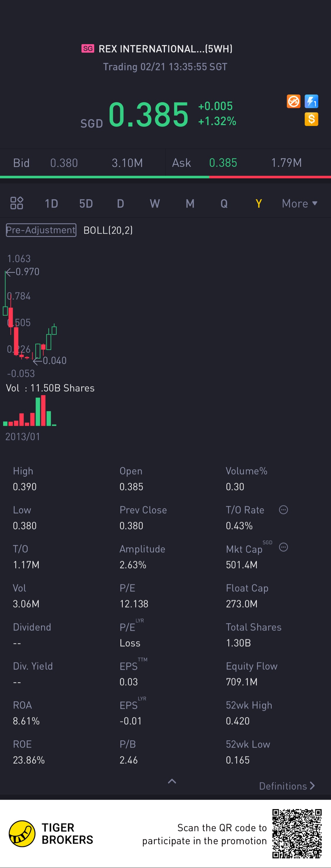Collapse the stock details panel chevron
The height and width of the screenshot is (868, 331).
172,781
